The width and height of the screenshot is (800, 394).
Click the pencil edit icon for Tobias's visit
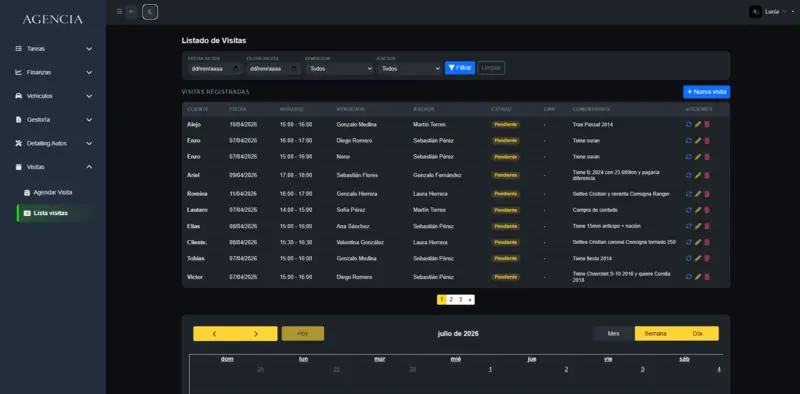pos(698,259)
